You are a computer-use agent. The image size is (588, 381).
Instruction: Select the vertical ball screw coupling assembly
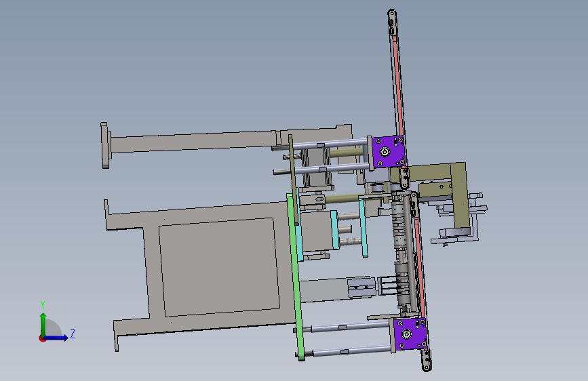coord(401,252)
